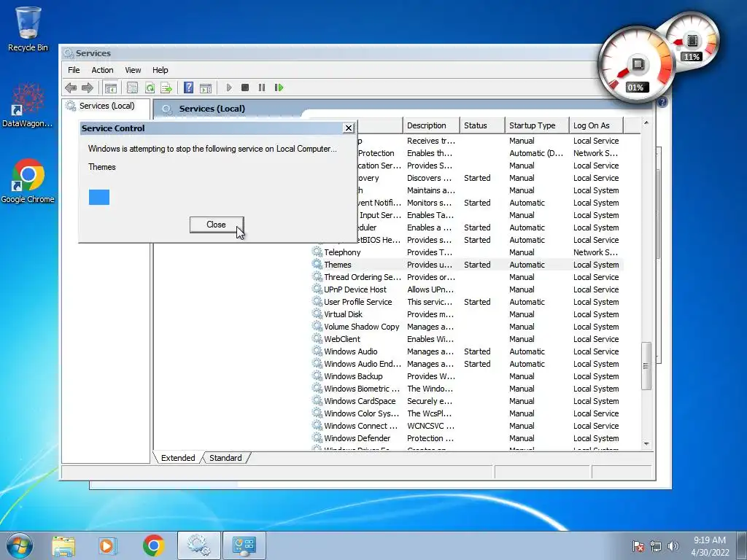Click the Show/Hide Action Pane toolbar icon
Screen dimensions: 747x560
206,87
